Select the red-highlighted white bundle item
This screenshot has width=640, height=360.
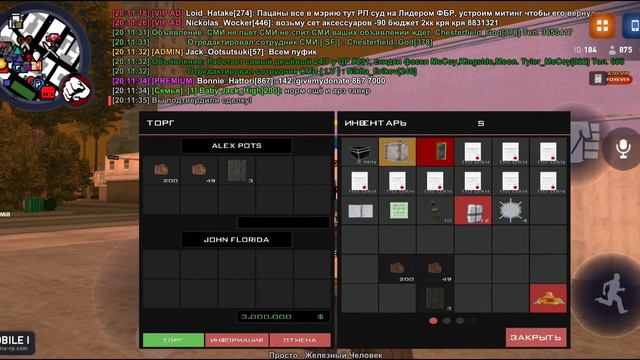pyautogui.click(x=473, y=211)
